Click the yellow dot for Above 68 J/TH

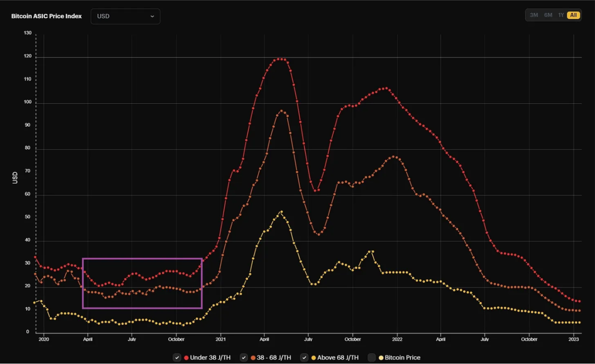tap(313, 358)
